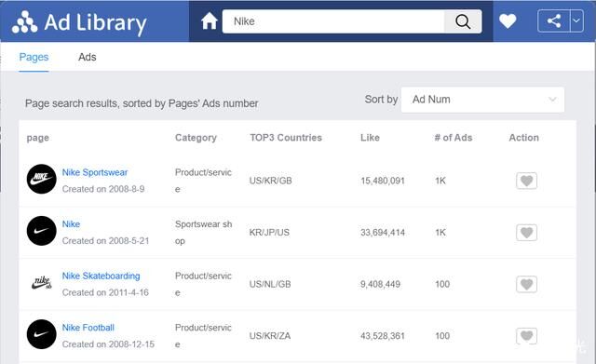Click the # of Ads column header
This screenshot has width=596, height=364.
point(454,138)
